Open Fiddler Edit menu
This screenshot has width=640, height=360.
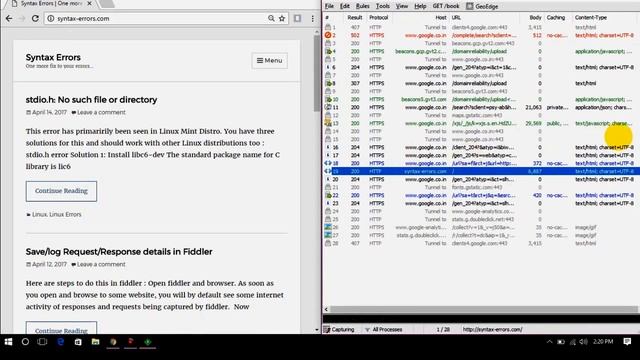pyautogui.click(x=345, y=6)
